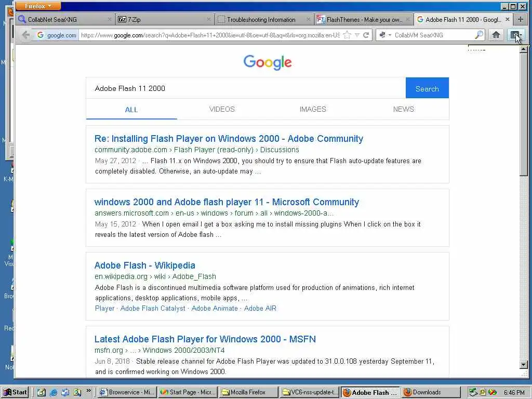Screen dimensions: 532x399
Task: Click the page scrollbar down arrow
Action: pyautogui.click(x=524, y=365)
